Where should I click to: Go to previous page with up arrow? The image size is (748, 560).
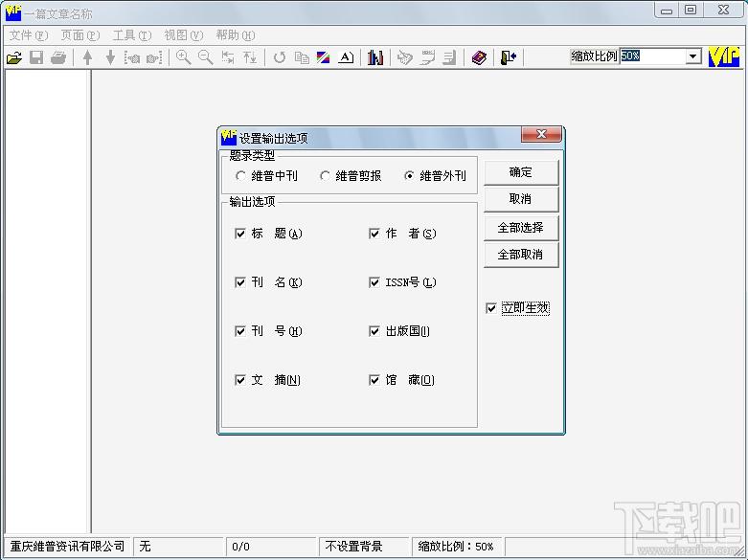tap(87, 57)
